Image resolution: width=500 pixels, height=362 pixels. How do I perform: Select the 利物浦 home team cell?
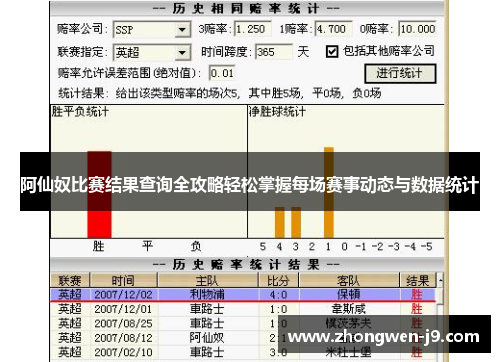pos(207,295)
